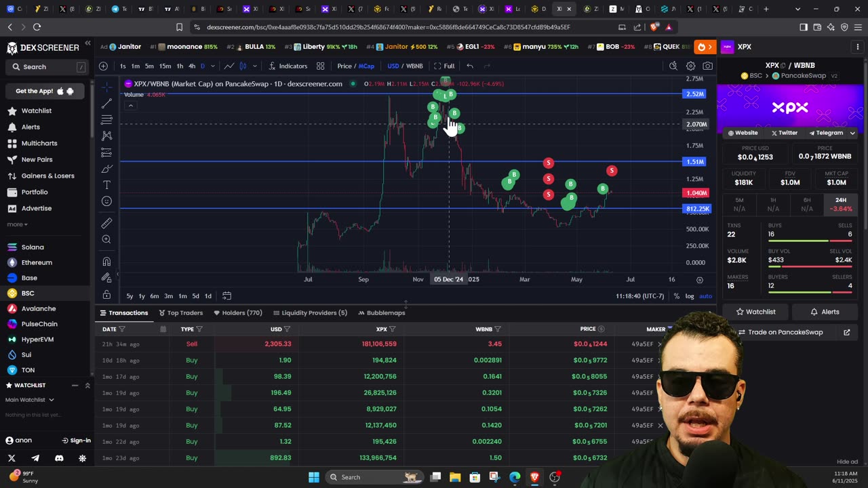Toggle the PRICE column dollar switch
Image resolution: width=868 pixels, height=488 pixels.
[601, 329]
